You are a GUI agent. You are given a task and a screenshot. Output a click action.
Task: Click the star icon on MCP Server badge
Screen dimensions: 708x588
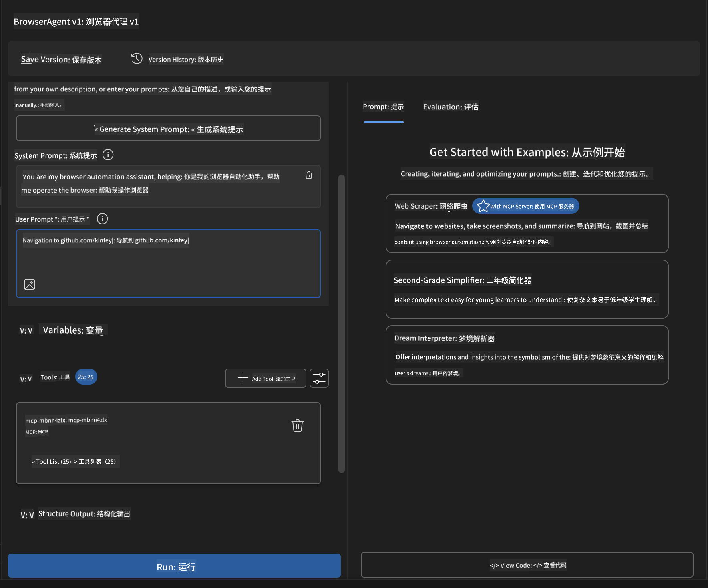(483, 206)
